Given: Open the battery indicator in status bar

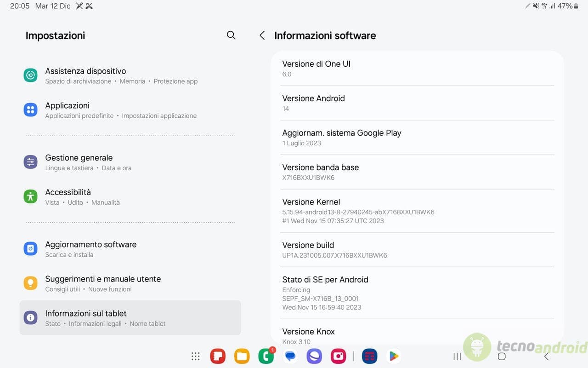Looking at the screenshot, I should 576,6.
